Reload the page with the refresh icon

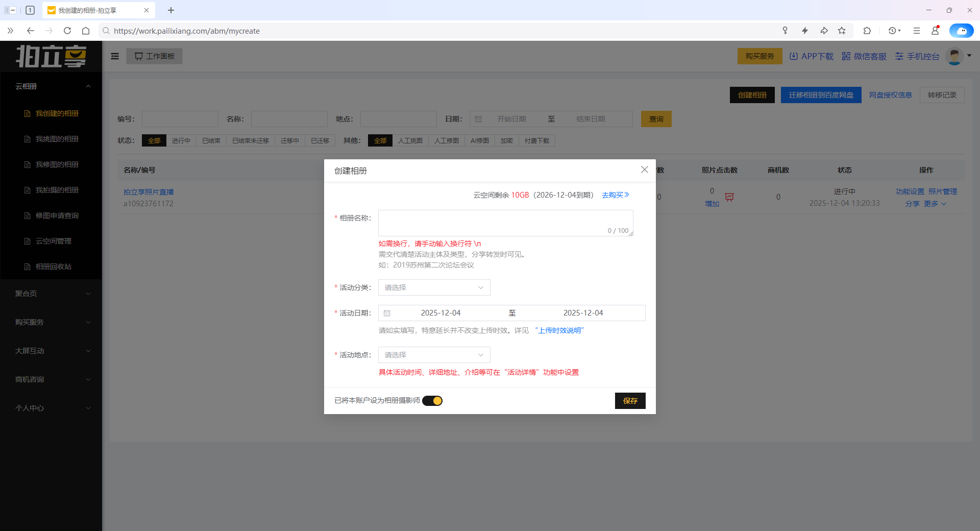pos(67,31)
